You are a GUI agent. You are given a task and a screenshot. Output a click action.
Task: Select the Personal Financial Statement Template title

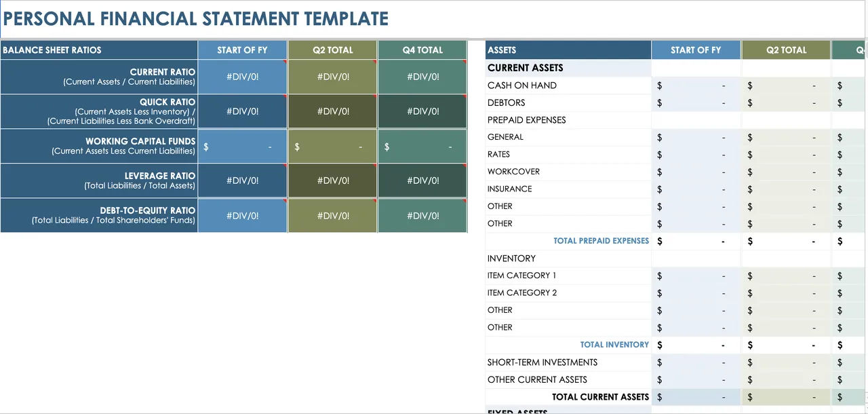(x=195, y=18)
